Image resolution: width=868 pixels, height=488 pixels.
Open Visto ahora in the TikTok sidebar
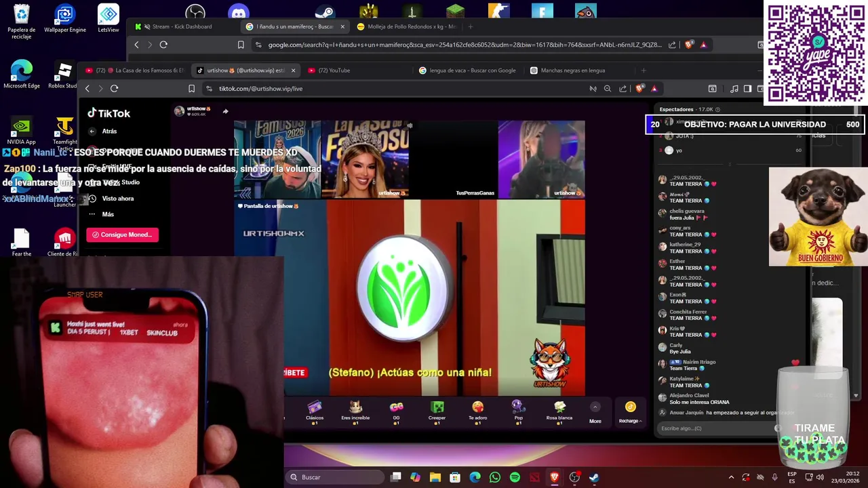point(111,199)
